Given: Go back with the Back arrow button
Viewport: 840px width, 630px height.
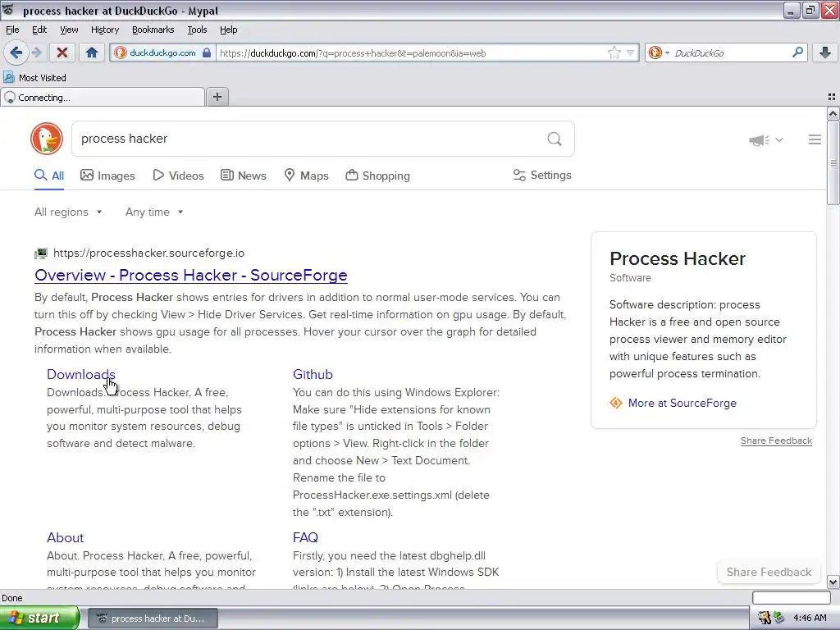Looking at the screenshot, I should tap(16, 52).
